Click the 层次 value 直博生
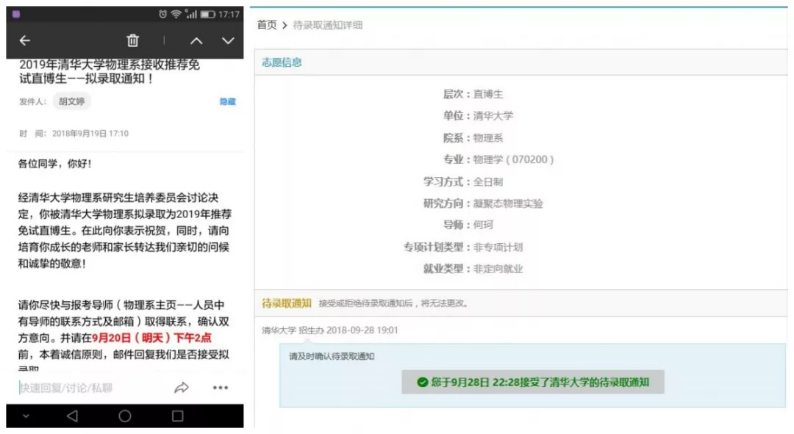This screenshot has width=794, height=434. (488, 94)
